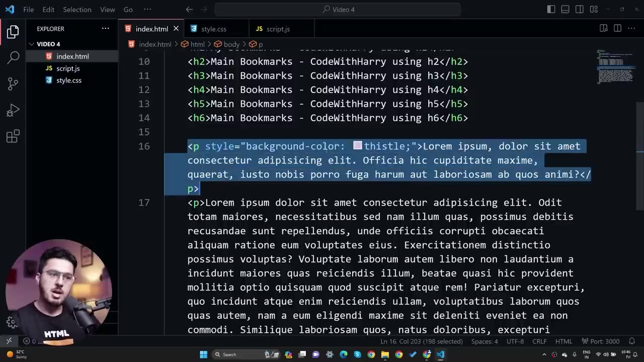
Task: Change file encoding UTF-8
Action: point(515,341)
